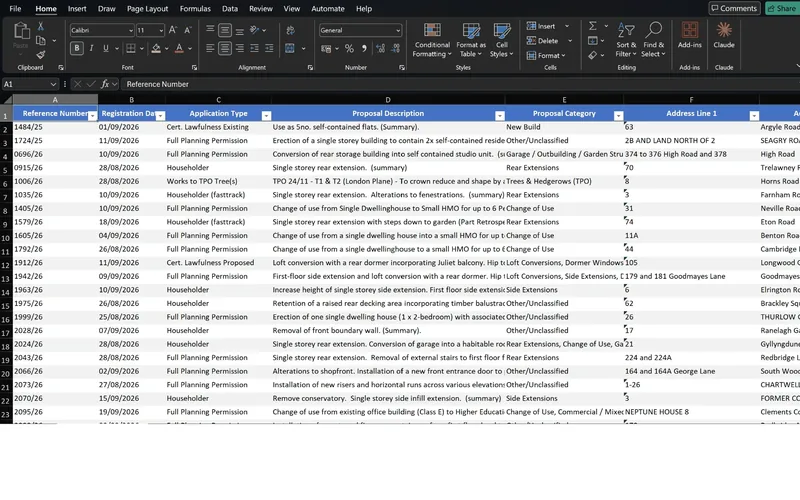This screenshot has width=800, height=500.
Task: Open Address Line 1 column filter dropdown
Action: (x=754, y=116)
